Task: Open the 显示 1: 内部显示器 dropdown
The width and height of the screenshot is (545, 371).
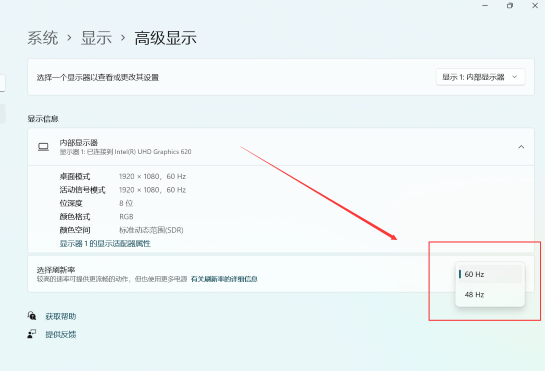Action: click(481, 77)
